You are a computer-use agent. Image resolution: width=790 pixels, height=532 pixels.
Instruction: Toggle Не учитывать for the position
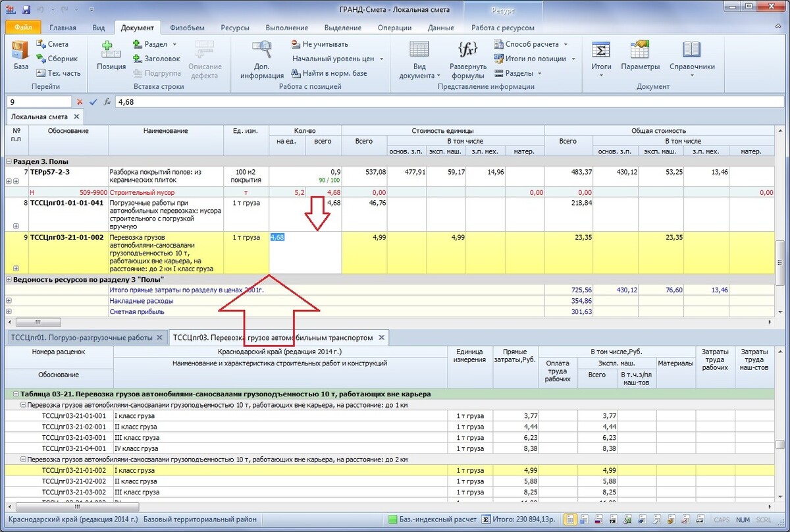[x=319, y=44]
